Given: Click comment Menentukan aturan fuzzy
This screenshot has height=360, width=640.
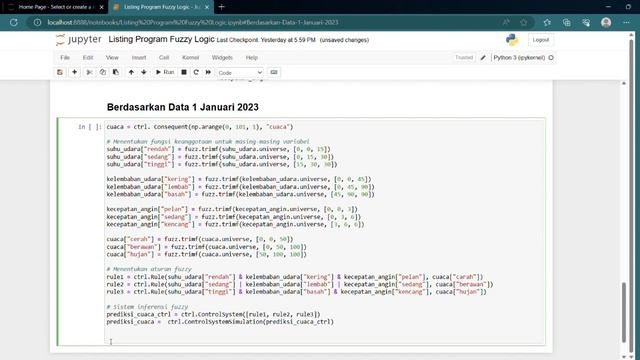Looking at the screenshot, I should pos(149,269).
